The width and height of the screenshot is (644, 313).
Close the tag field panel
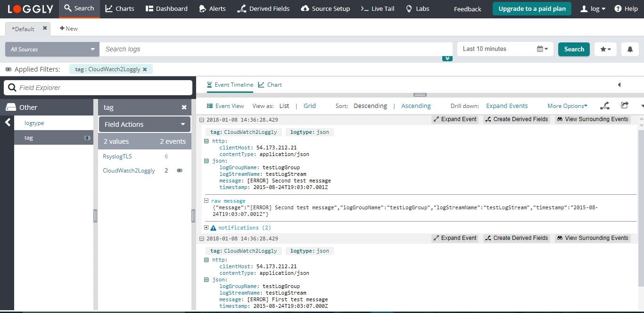[x=184, y=107]
